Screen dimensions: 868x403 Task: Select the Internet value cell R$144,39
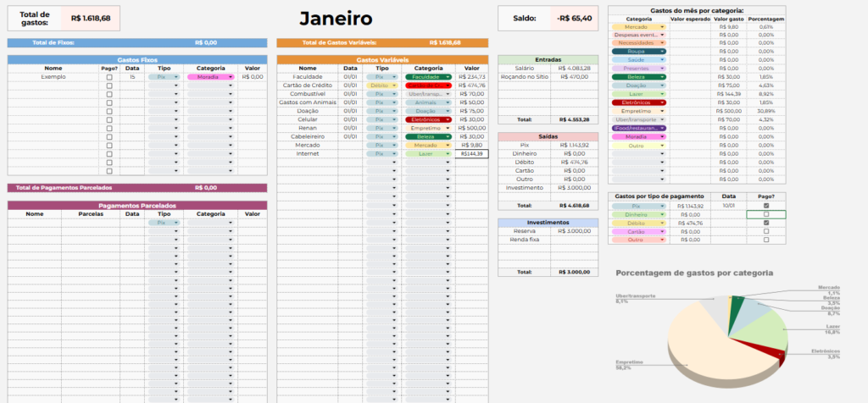pos(472,154)
